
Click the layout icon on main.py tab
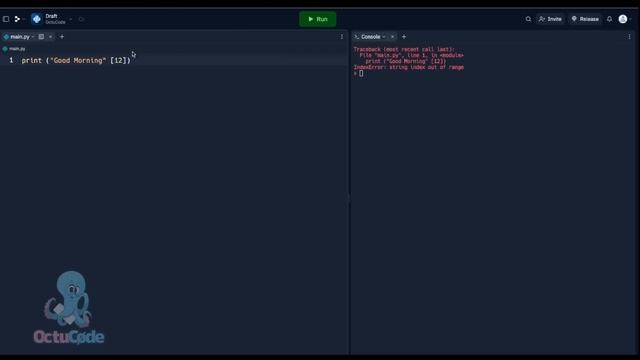[x=41, y=37]
